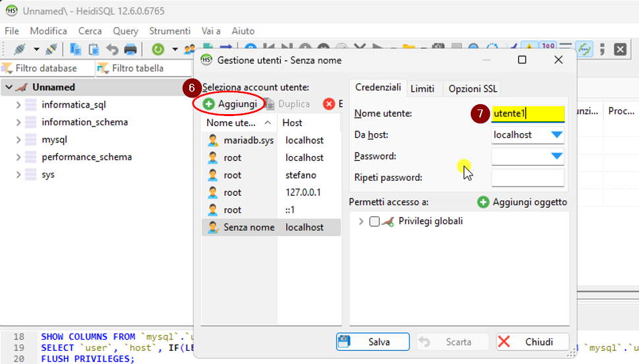Screen dimensions: 639x364
Task: Click the mariadb.sys user icon
Action: [213, 140]
